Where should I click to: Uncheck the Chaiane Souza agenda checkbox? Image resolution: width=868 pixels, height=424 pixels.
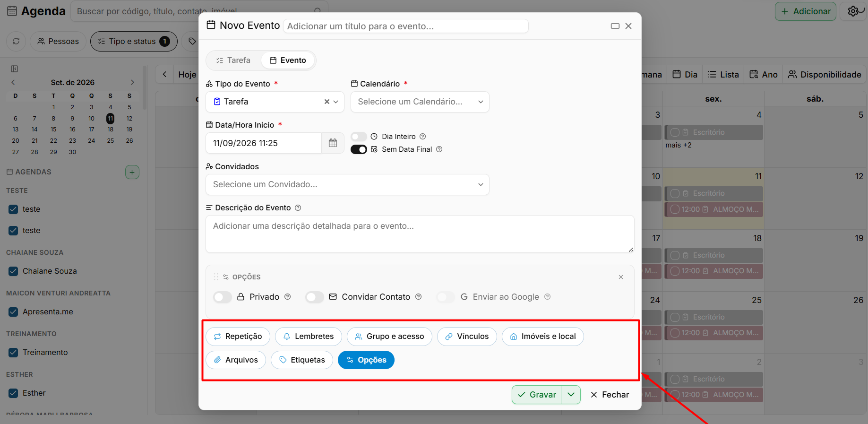coord(13,271)
